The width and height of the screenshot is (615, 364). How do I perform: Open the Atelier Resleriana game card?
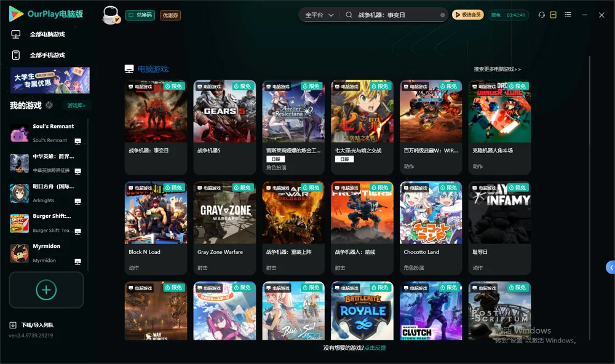293,127
